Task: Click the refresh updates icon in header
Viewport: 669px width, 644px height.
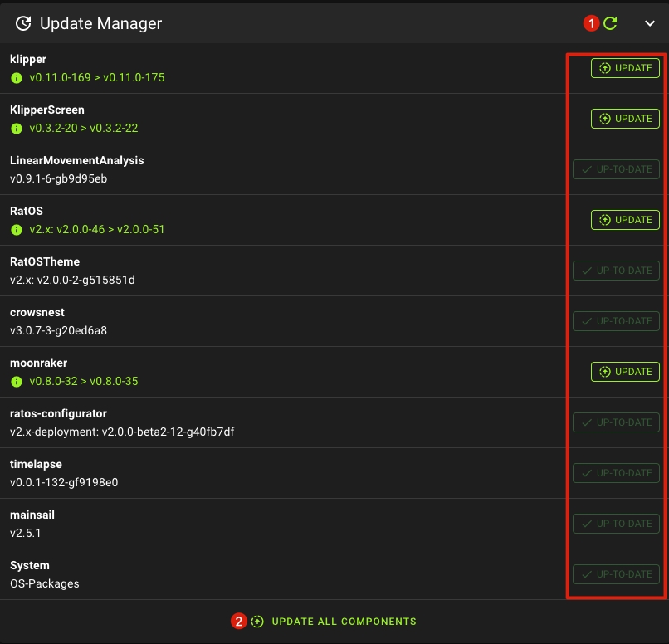Action: [610, 23]
